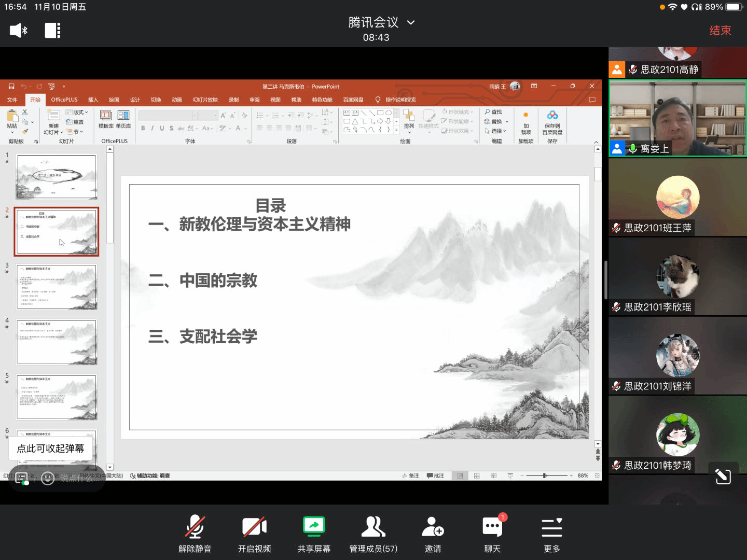Select the 思政2101班王萍 participant tile
The height and width of the screenshot is (560, 747).
click(677, 198)
